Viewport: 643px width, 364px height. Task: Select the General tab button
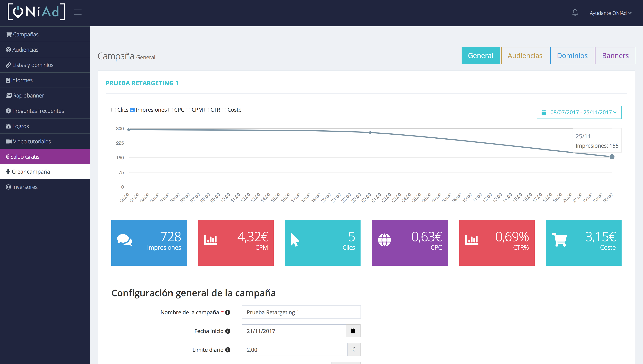480,55
